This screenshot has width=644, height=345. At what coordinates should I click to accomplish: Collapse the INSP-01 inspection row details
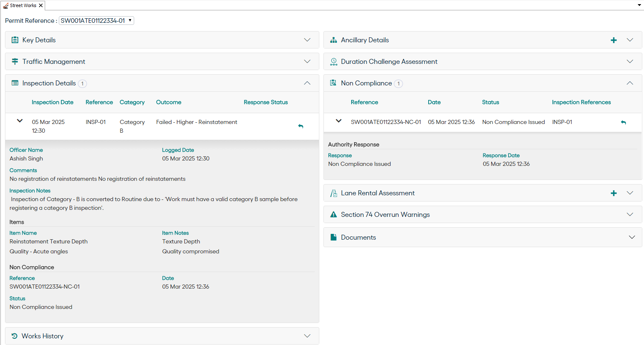tap(19, 121)
